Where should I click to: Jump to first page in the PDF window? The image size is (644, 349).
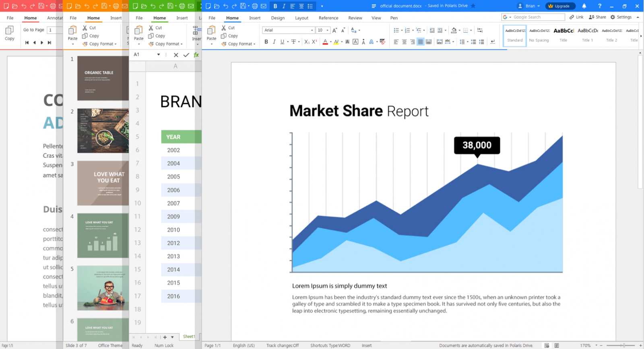(27, 42)
